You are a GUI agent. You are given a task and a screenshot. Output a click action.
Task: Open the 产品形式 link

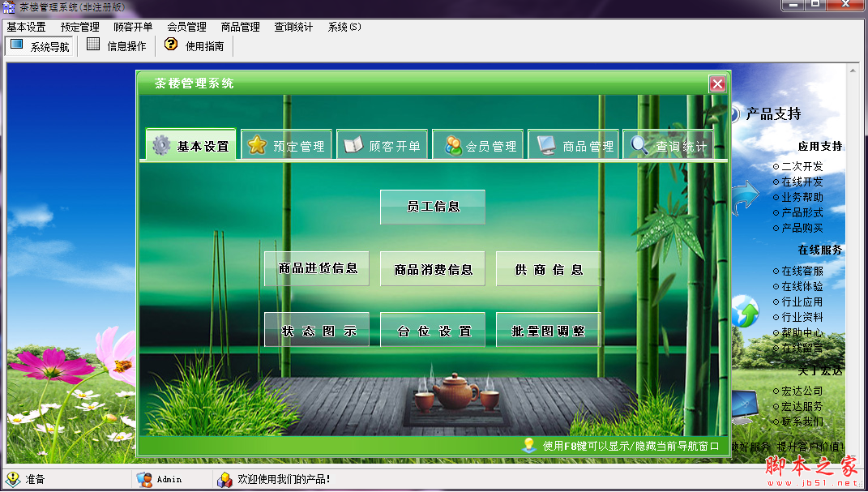click(802, 212)
